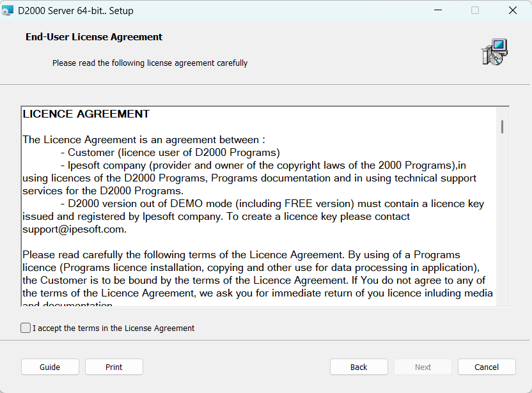Print the license agreement
532x393 pixels.
click(114, 367)
